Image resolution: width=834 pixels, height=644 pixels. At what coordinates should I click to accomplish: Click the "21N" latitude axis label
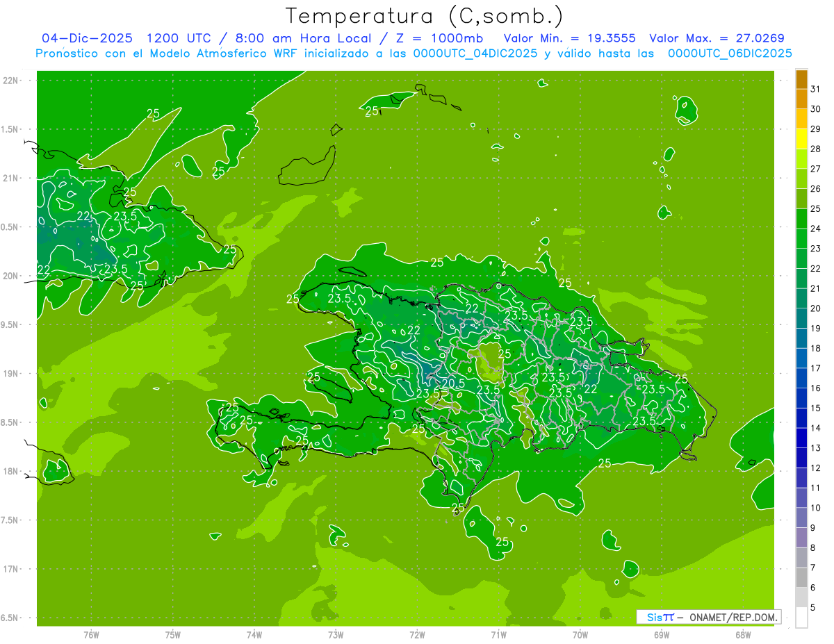(10, 178)
